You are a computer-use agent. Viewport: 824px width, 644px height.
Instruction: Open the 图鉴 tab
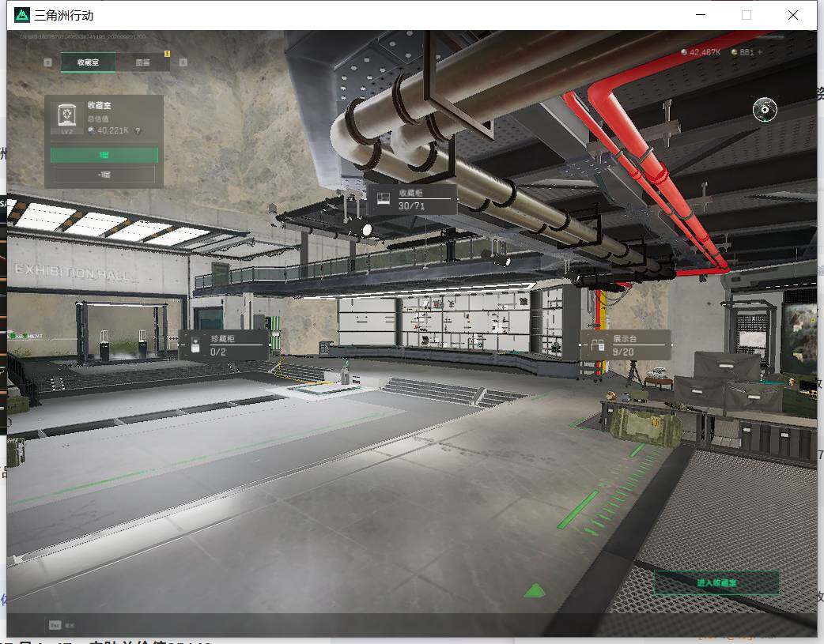[142, 62]
